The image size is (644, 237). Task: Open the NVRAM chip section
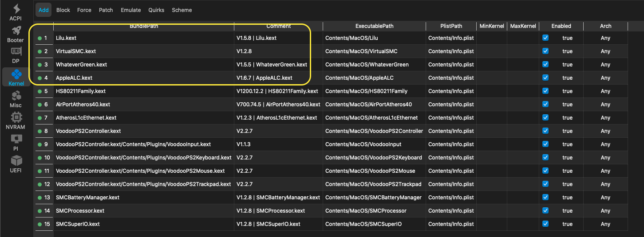click(x=16, y=121)
